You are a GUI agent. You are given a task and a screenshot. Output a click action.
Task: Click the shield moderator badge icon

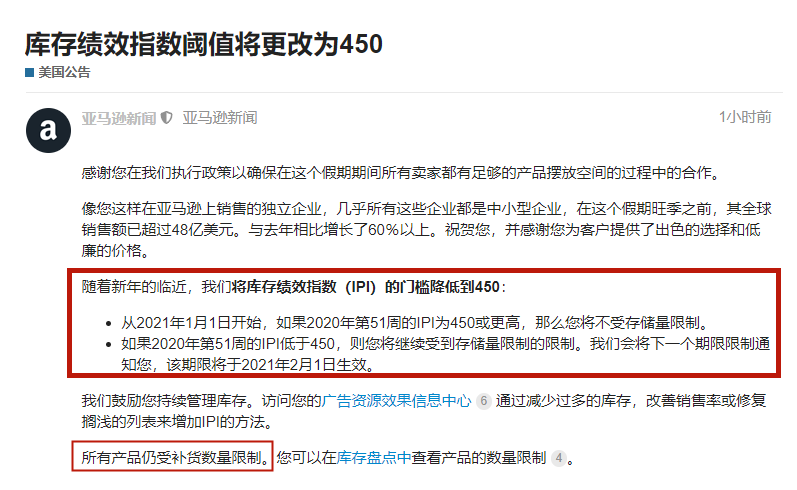pyautogui.click(x=167, y=118)
